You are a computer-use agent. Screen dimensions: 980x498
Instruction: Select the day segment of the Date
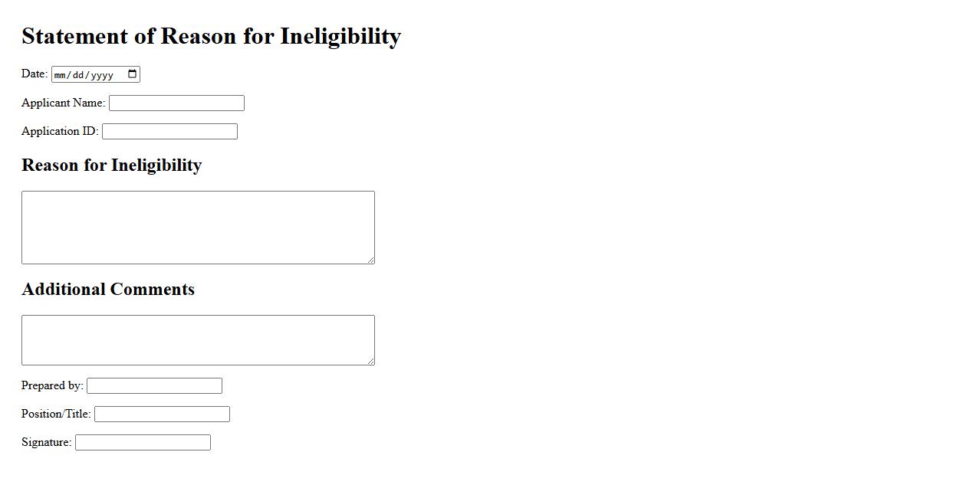click(x=80, y=75)
